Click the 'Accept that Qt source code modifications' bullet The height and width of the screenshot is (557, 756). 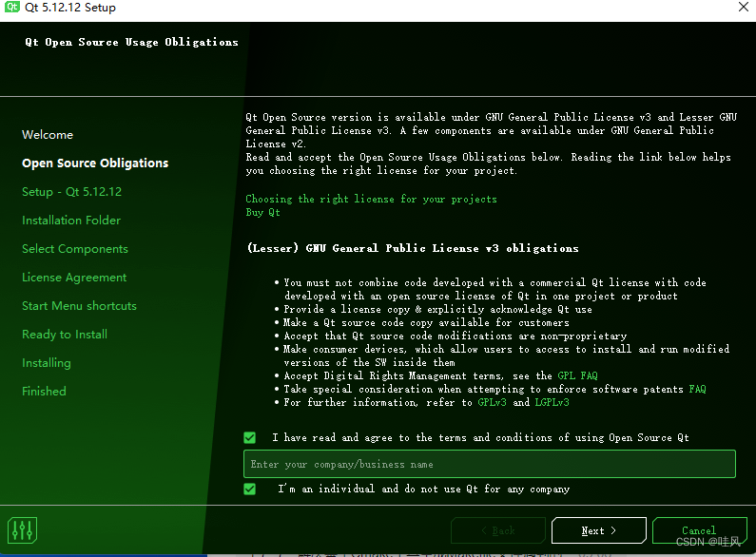click(456, 336)
